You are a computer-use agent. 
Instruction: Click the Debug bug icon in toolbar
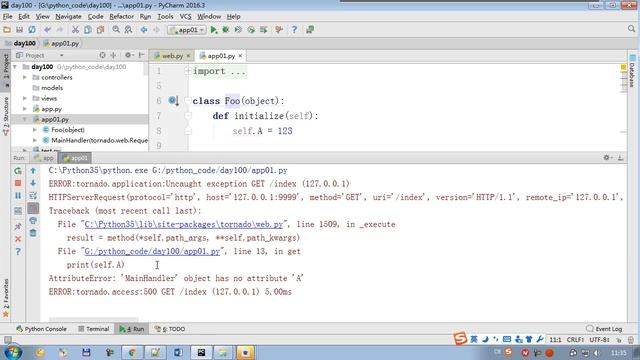226,30
